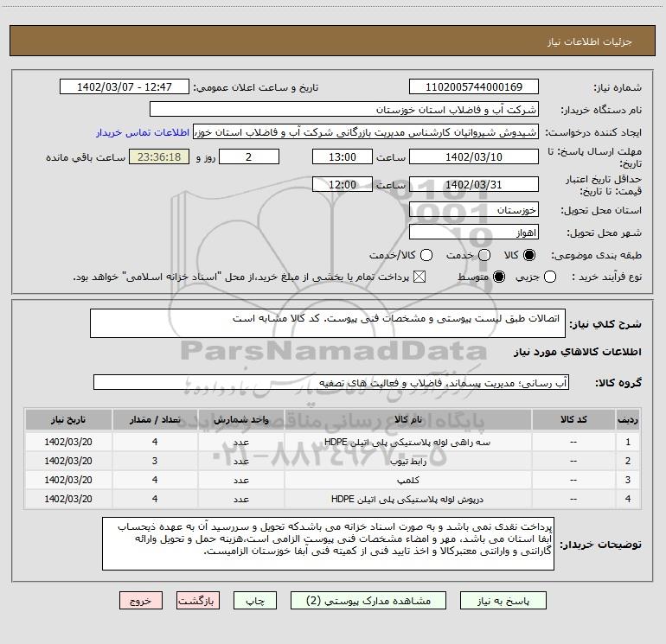This screenshot has width=666, height=644.
Task: Click row number 4 cell
Action: click(628, 499)
